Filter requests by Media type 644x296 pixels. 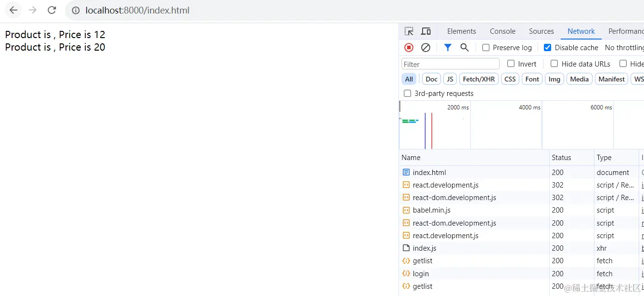(x=580, y=79)
